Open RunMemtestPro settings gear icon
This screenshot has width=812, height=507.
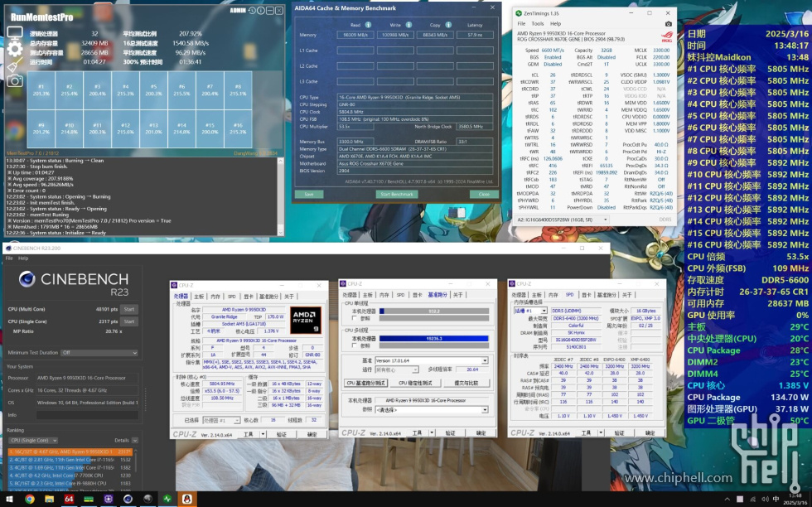15,49
